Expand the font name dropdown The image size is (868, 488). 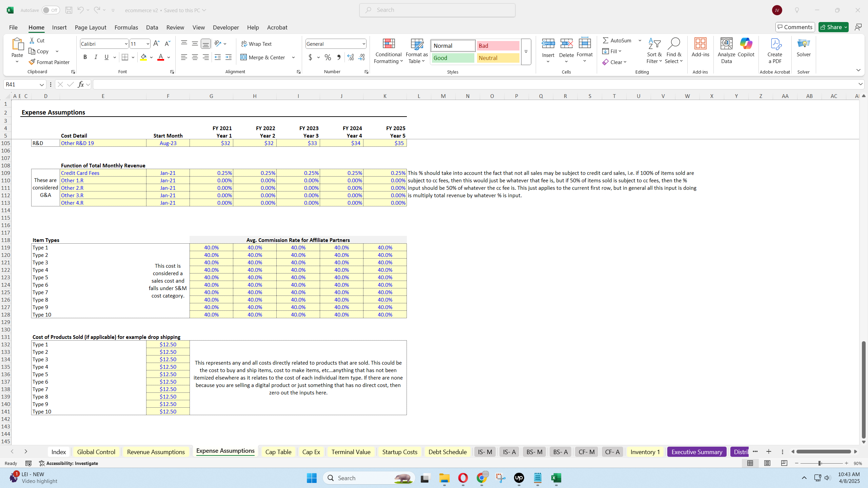(126, 44)
